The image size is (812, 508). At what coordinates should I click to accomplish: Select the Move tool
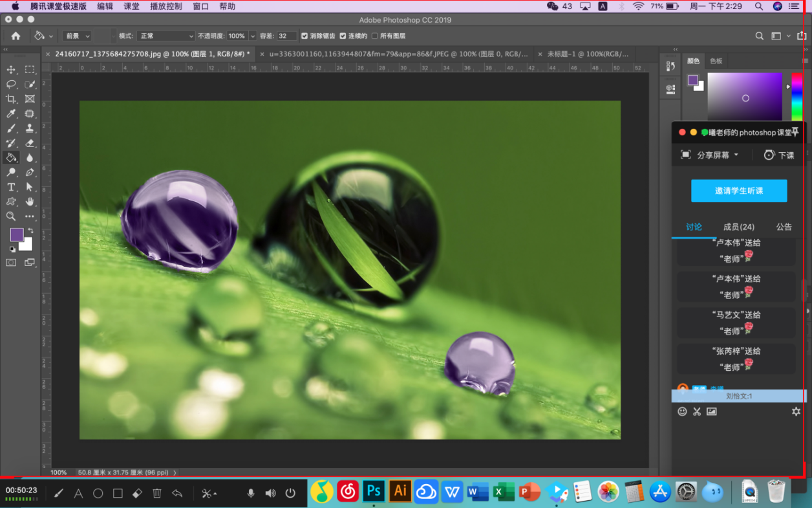pos(11,69)
